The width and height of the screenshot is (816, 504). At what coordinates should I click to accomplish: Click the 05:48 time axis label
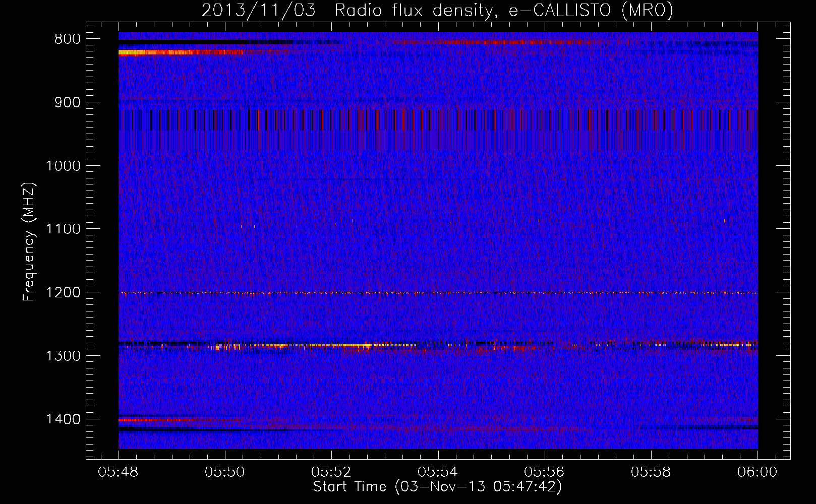pos(119,472)
